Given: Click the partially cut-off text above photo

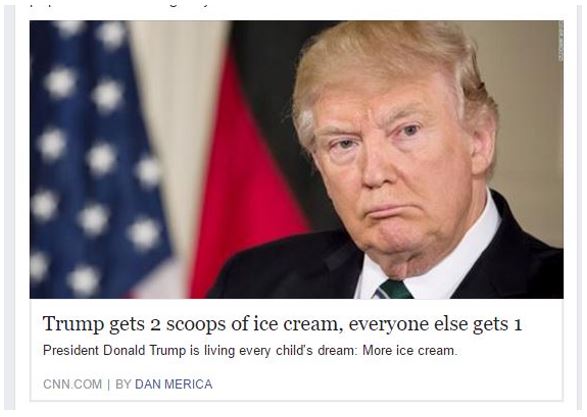Looking at the screenshot, I should [120, 6].
